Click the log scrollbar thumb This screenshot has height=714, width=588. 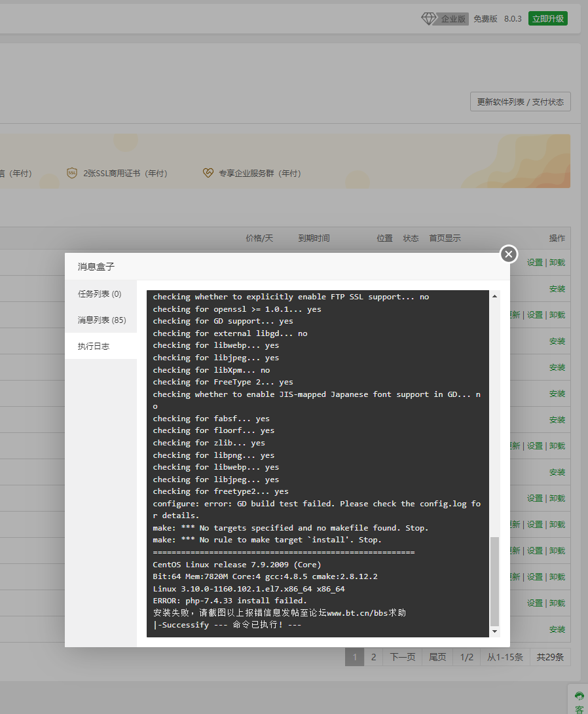pos(495,582)
